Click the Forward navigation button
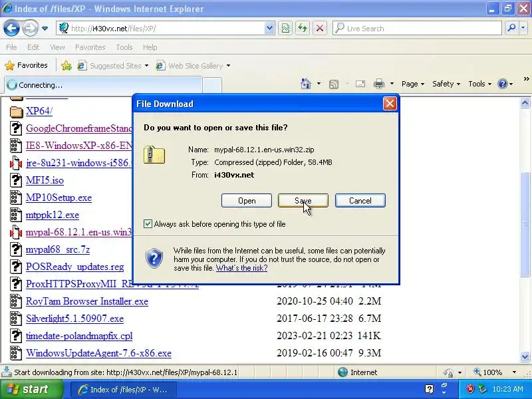Screen dimensions: 532x399 [x=30, y=28]
